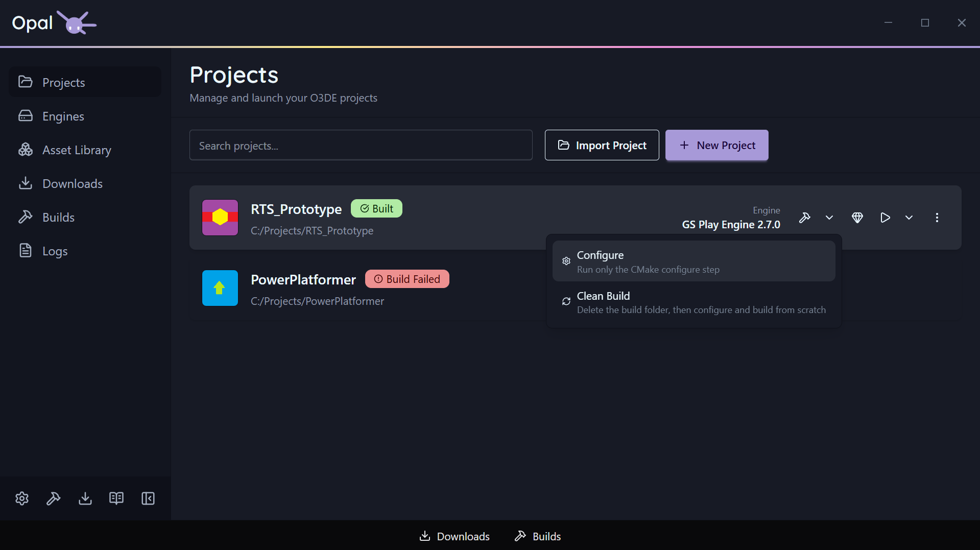The image size is (980, 550).
Task: Select the RTS_Prototype project name
Action: 296,209
